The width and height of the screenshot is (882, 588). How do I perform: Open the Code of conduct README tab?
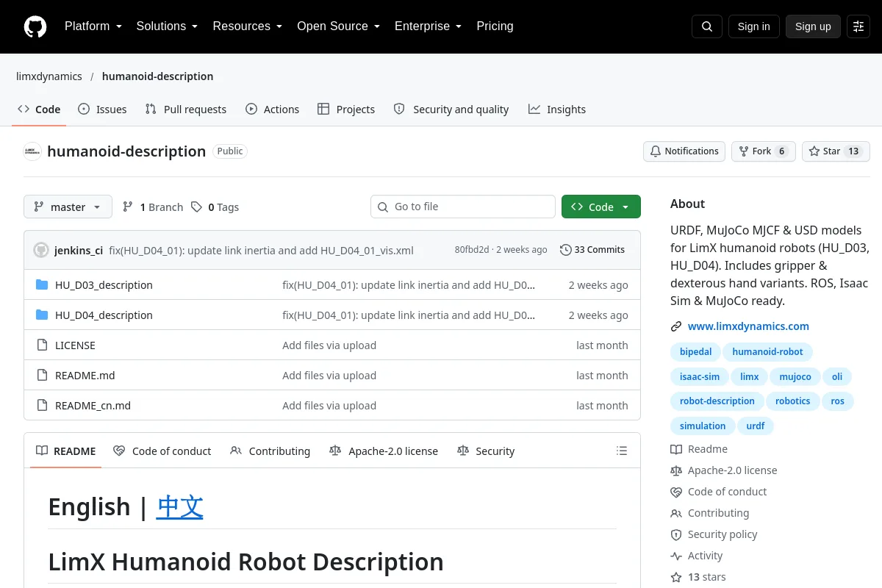(162, 451)
